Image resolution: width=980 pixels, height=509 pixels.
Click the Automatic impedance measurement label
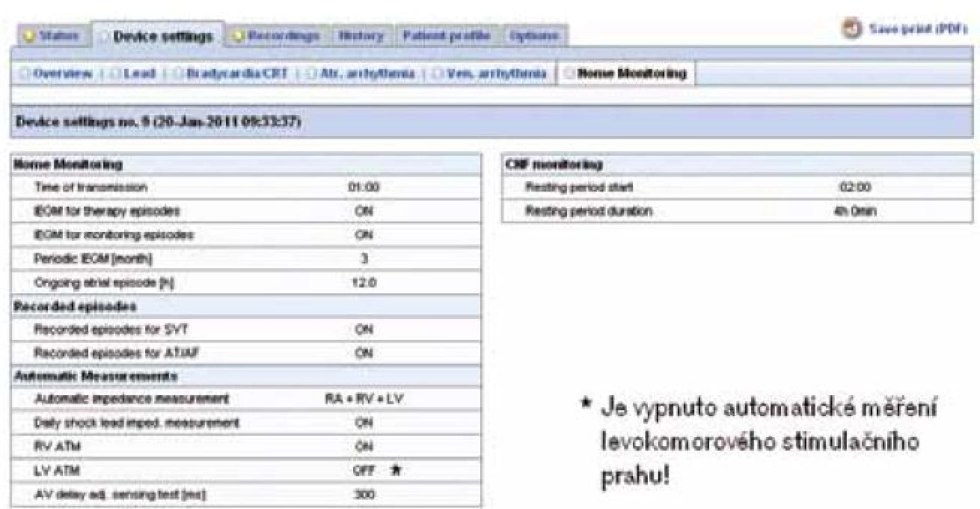(x=132, y=400)
